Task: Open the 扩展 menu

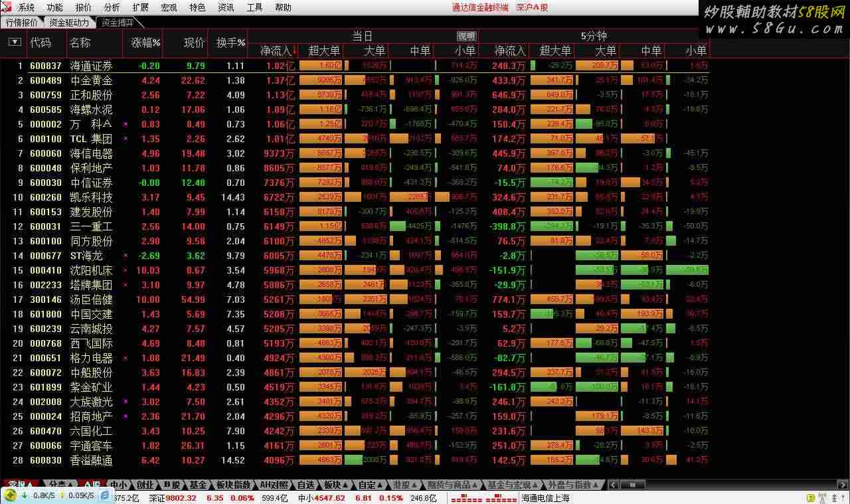Action: 141,7
